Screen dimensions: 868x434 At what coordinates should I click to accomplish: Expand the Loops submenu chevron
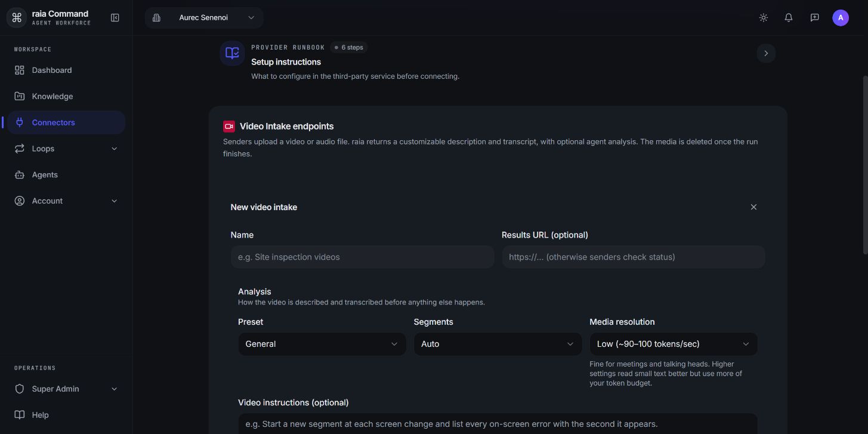click(x=115, y=149)
